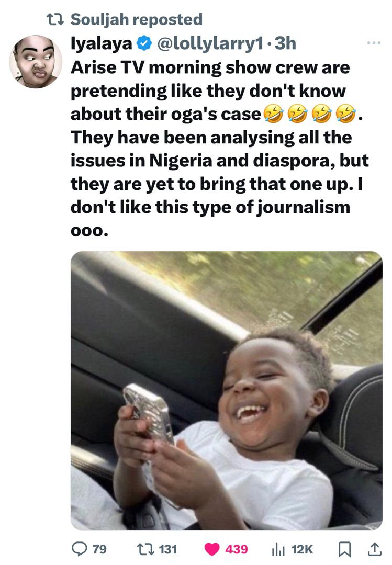Click the Souljah reposted label
Viewport: 392px width, 565px height.
[137, 19]
